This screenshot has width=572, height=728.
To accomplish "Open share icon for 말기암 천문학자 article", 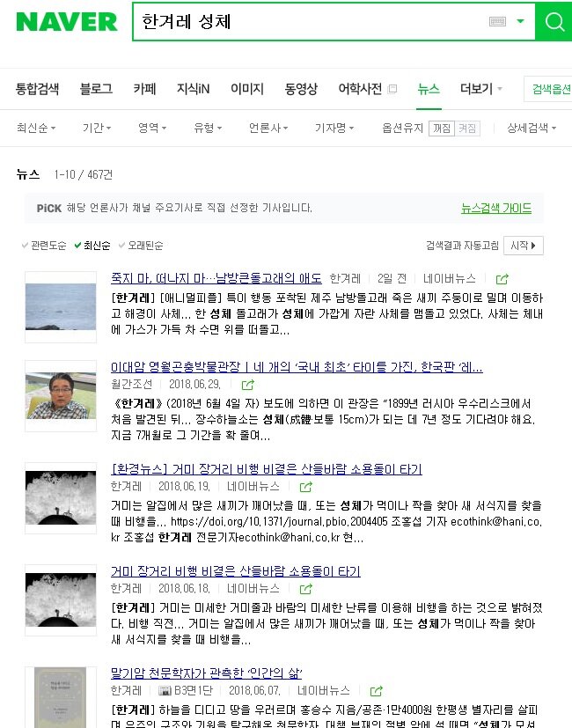I will pos(376,691).
